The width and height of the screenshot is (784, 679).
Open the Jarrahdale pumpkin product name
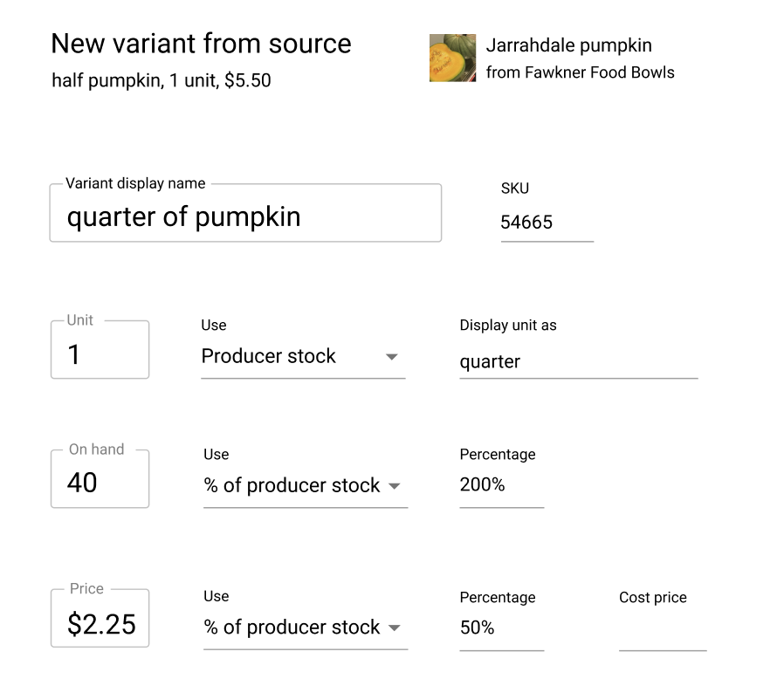pos(568,45)
